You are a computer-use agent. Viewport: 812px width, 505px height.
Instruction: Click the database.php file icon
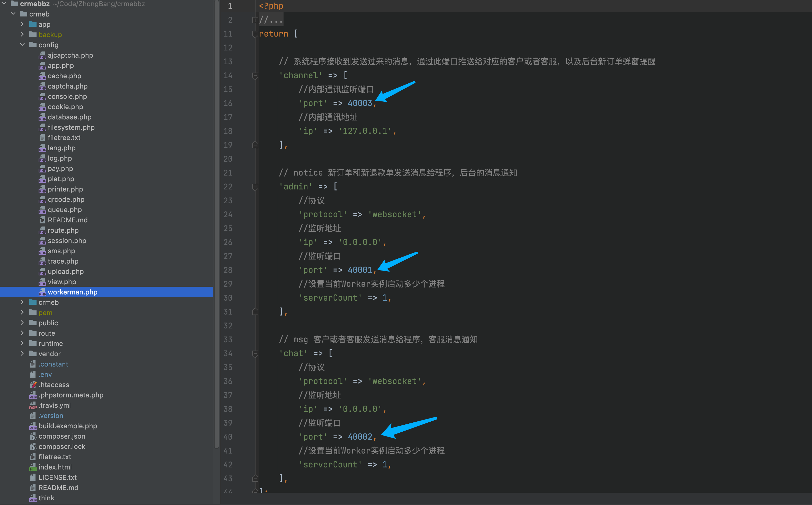[42, 117]
